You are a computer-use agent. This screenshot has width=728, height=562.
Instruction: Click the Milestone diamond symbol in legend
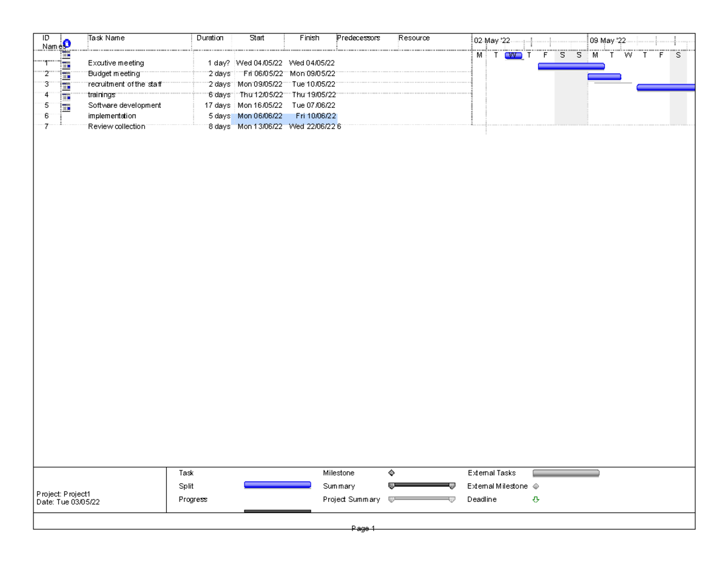point(391,473)
